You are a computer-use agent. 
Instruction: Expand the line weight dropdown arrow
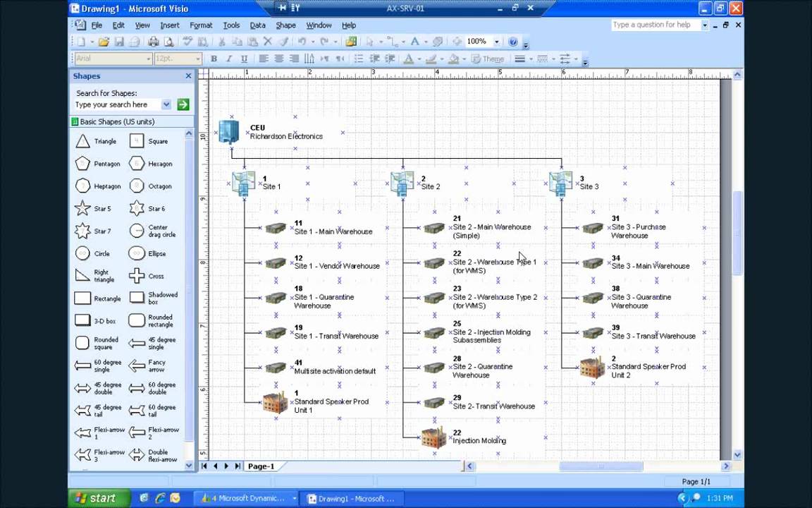(531, 59)
